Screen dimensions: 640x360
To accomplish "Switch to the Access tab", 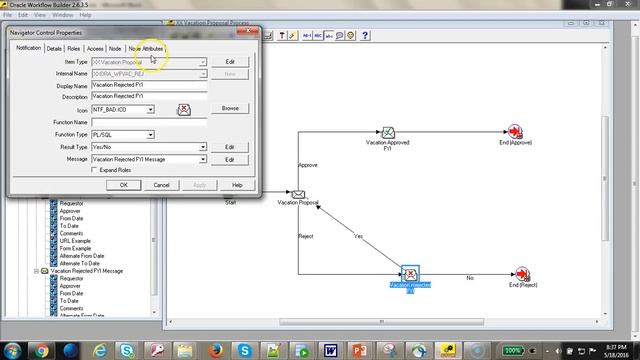I will tap(95, 49).
